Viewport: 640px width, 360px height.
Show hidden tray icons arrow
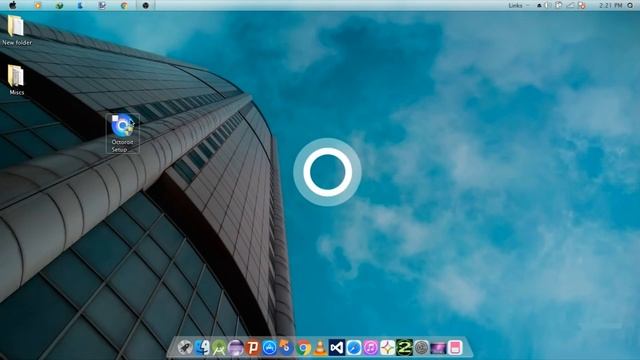click(539, 5)
